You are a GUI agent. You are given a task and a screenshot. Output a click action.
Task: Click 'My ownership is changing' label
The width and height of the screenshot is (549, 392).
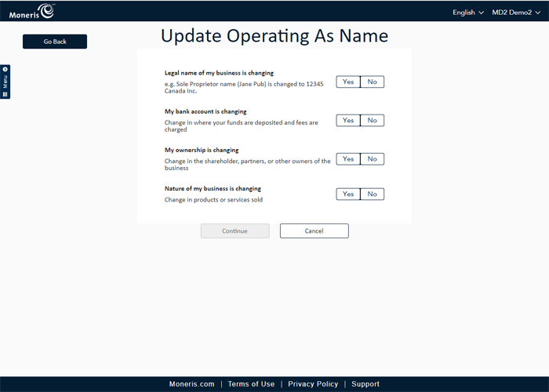tap(202, 150)
